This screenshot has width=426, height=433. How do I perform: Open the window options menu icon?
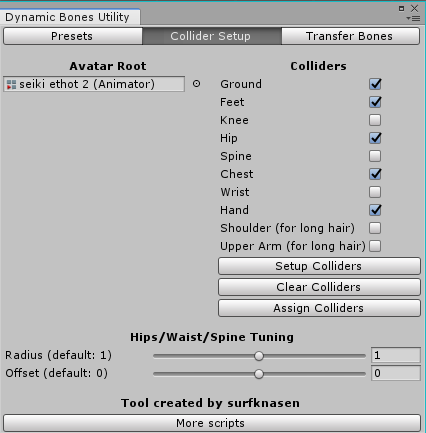413,18
